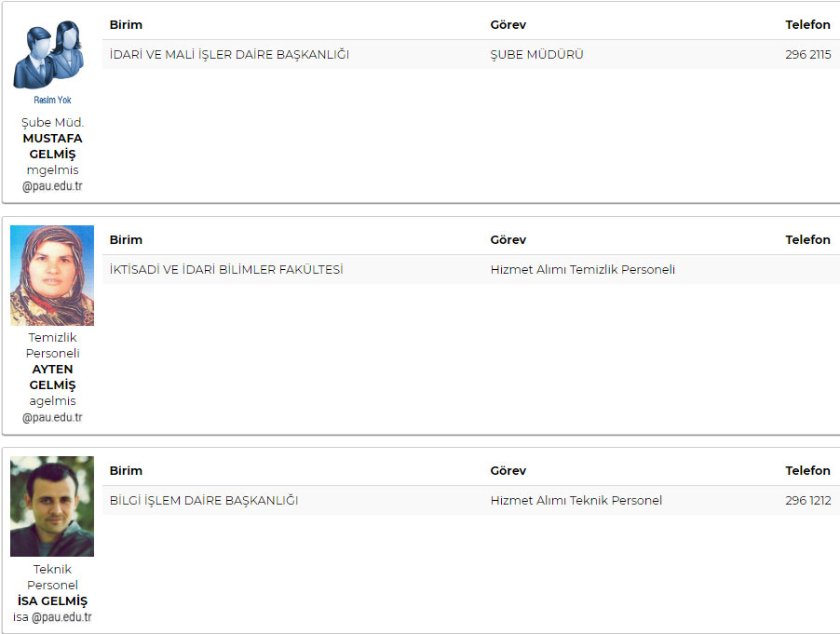Click İDARİ VE MALİ İŞLER DAİRE BAŞKANLIĞI unit
The height and width of the screenshot is (634, 840).
tap(229, 55)
